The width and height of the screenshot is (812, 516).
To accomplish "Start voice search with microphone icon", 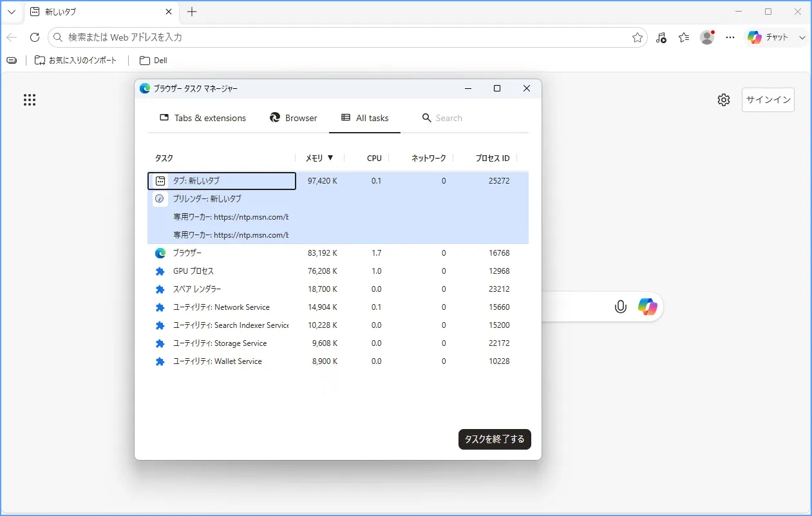I will click(x=621, y=307).
